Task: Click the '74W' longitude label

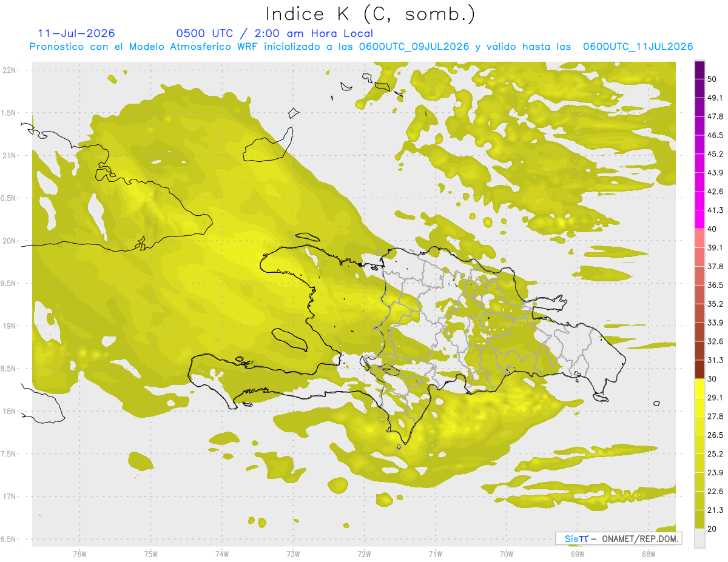Action: tap(222, 554)
